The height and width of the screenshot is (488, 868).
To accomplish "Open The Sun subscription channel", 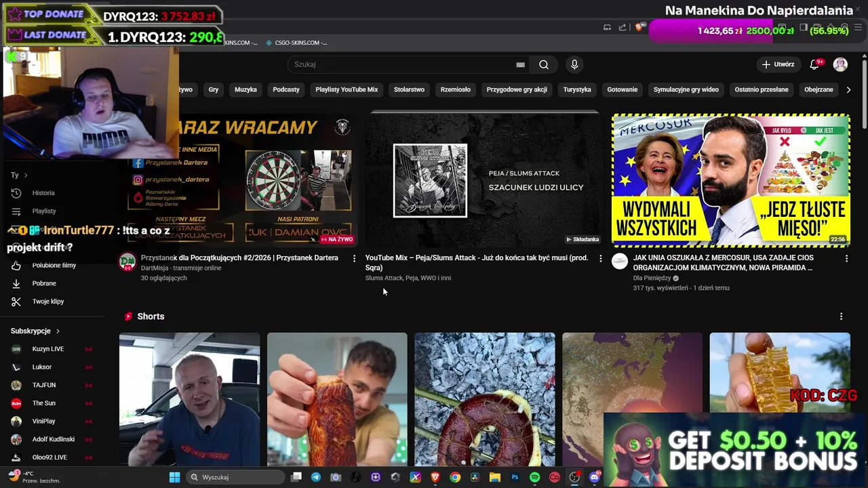I will pos(52,403).
